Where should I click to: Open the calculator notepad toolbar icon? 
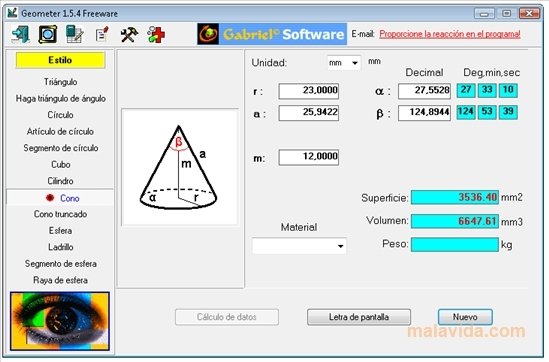point(75,34)
